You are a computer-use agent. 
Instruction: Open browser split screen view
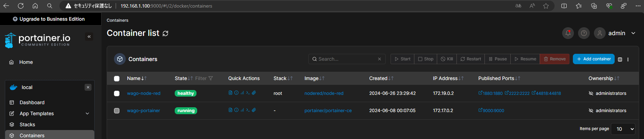(x=564, y=6)
